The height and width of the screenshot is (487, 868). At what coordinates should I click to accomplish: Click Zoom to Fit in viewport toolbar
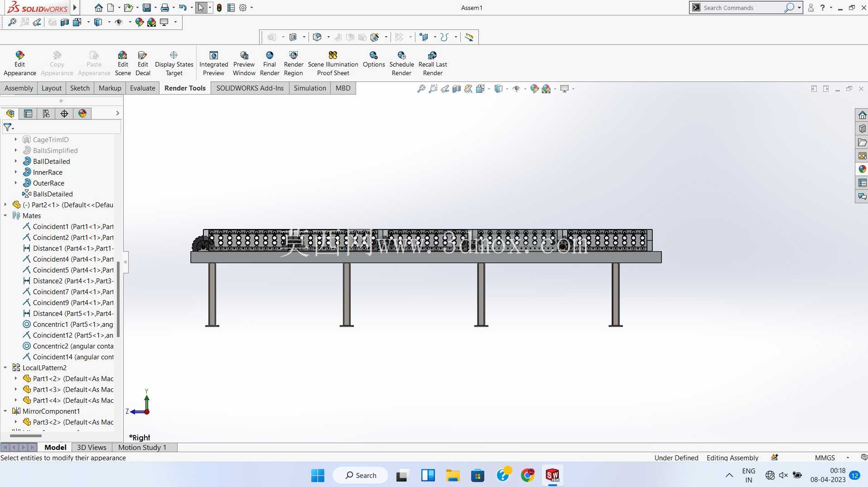(421, 89)
